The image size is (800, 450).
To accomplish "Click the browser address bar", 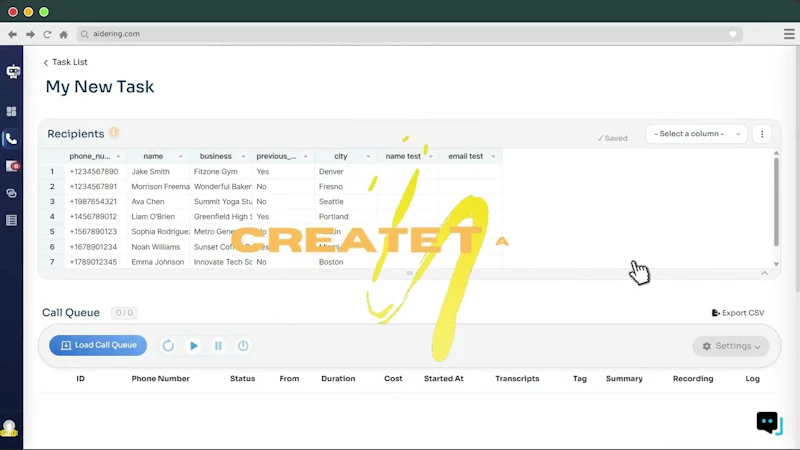I will (410, 34).
